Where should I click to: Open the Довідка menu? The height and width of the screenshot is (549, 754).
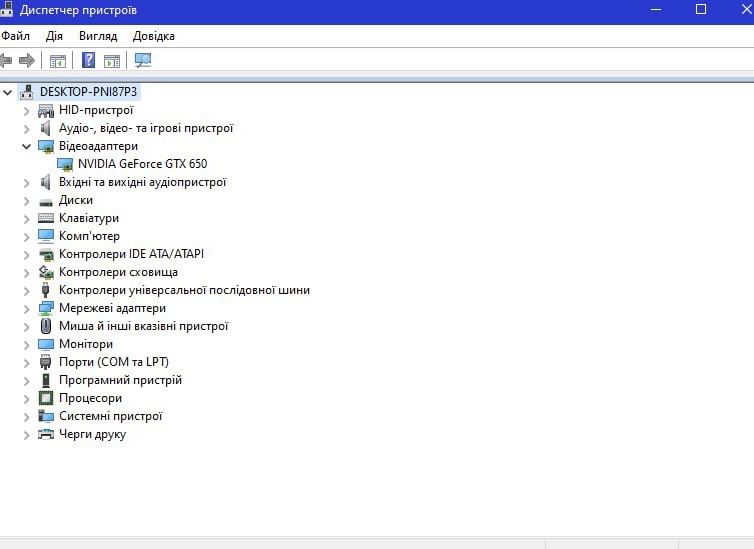(x=154, y=36)
